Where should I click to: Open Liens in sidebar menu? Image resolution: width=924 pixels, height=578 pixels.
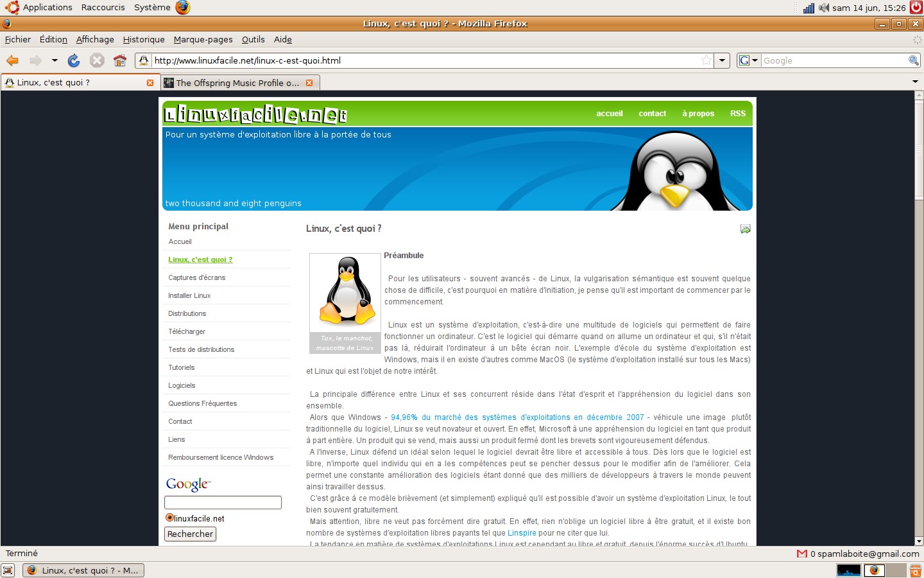pos(176,439)
